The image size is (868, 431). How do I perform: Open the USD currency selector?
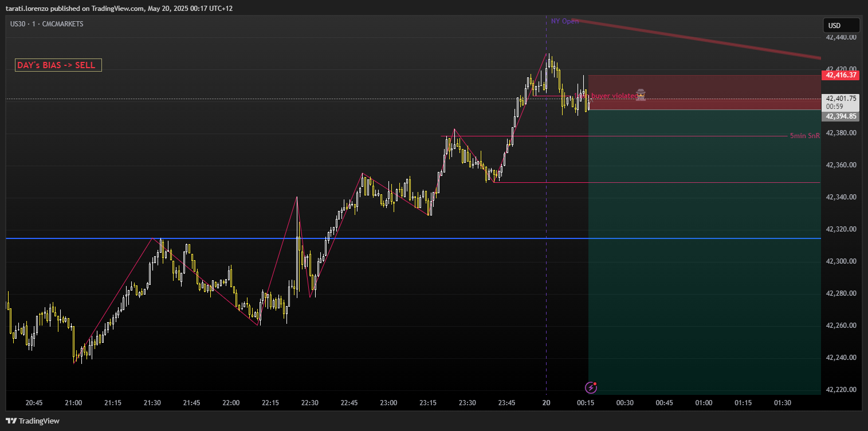[x=841, y=25]
